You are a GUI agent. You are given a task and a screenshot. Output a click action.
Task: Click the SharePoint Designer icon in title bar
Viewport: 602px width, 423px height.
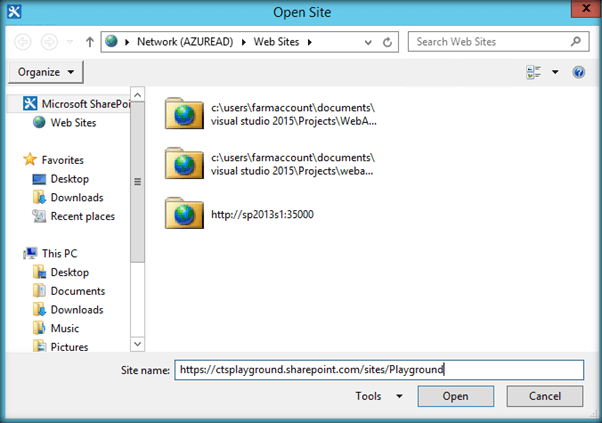pos(14,12)
